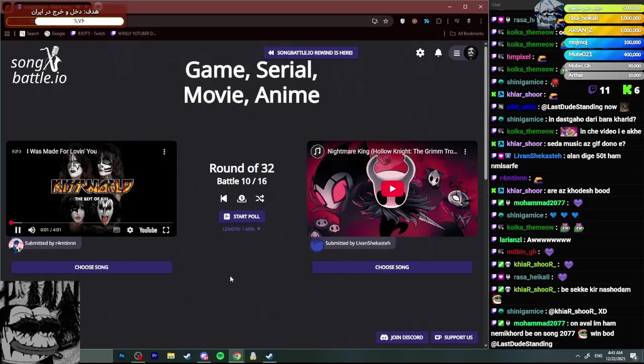Toggle captions on the KISS video
The width and height of the screenshot is (644, 364).
[117, 230]
